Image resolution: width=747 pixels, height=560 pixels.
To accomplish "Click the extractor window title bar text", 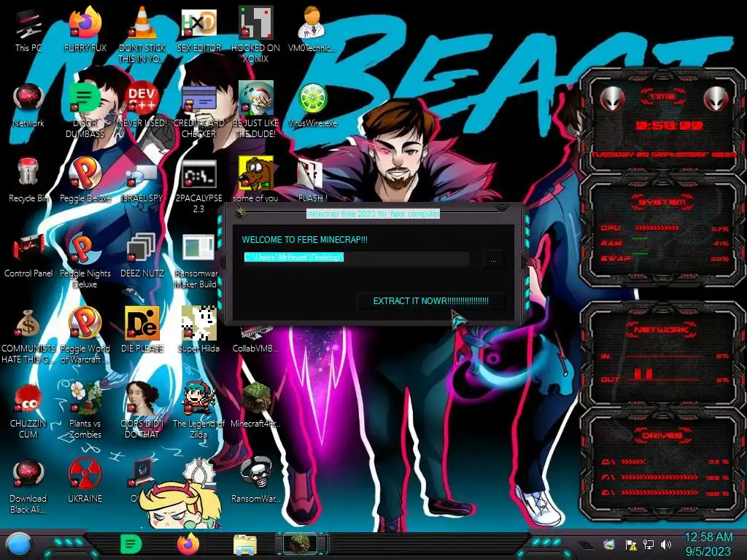I will (x=373, y=214).
